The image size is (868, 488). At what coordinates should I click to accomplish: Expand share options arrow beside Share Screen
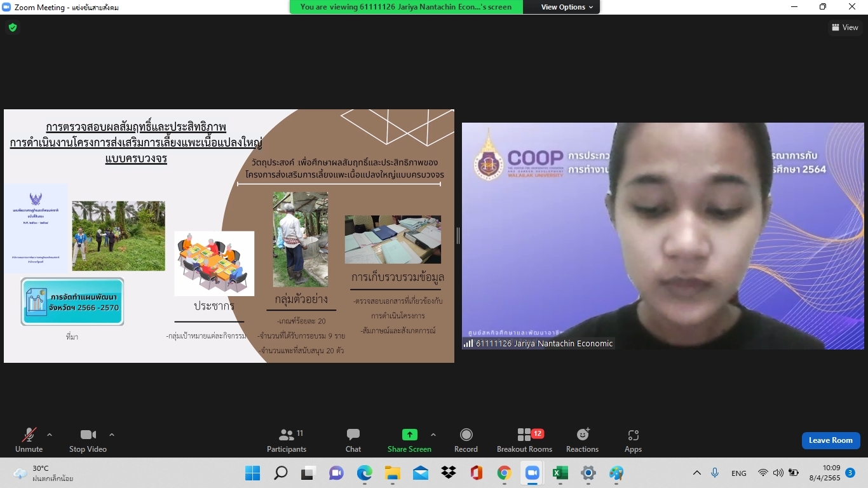[433, 435]
